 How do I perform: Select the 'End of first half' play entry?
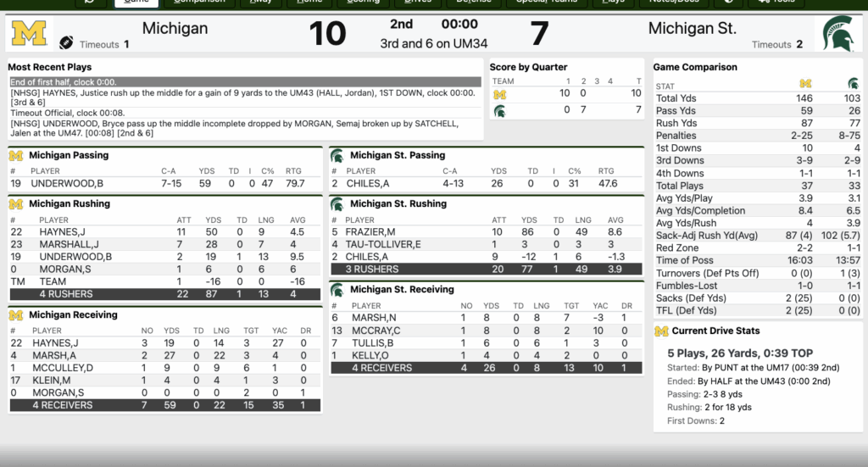(245, 82)
